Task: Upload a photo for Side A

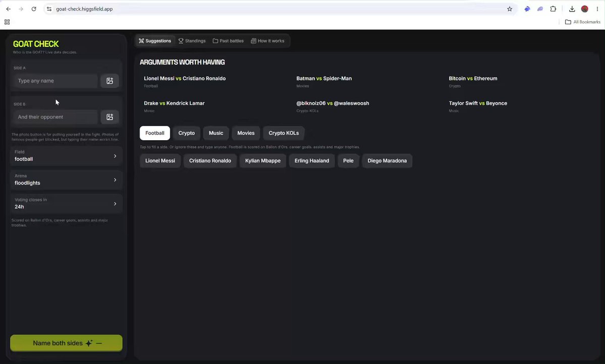Action: pyautogui.click(x=109, y=81)
